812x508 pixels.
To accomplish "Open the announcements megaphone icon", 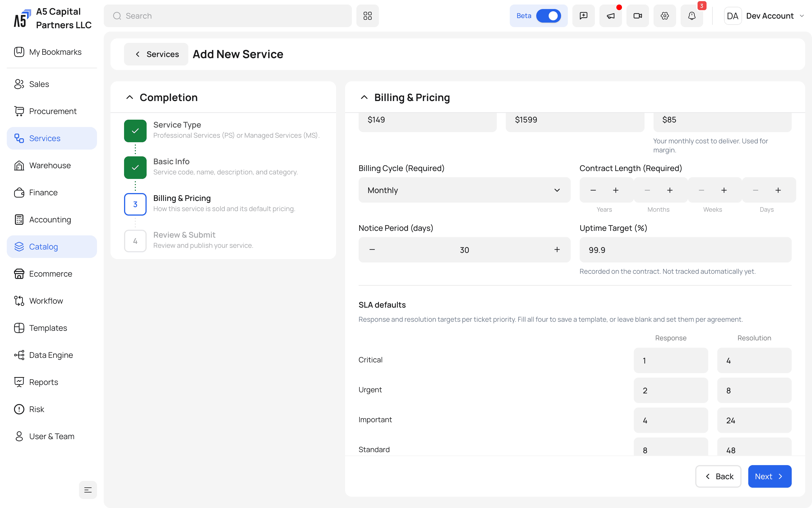I will pyautogui.click(x=611, y=16).
